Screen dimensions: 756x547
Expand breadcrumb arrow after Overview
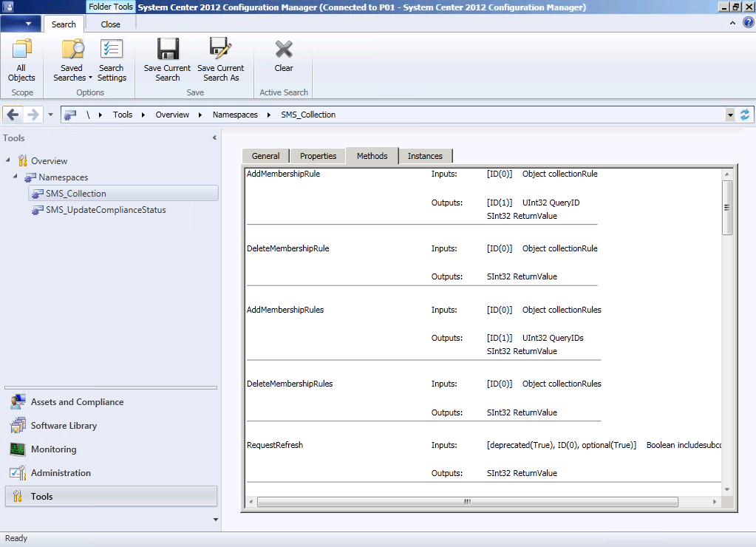(200, 115)
